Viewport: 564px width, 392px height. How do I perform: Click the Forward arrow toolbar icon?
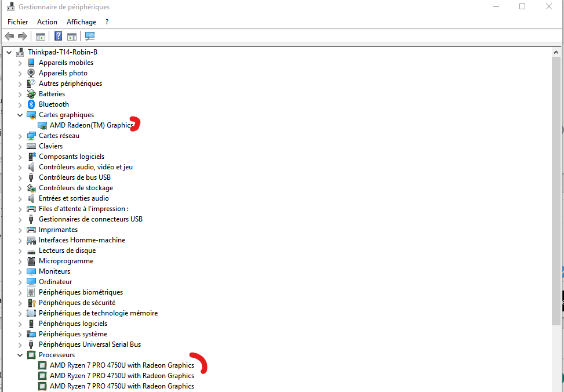[x=23, y=36]
